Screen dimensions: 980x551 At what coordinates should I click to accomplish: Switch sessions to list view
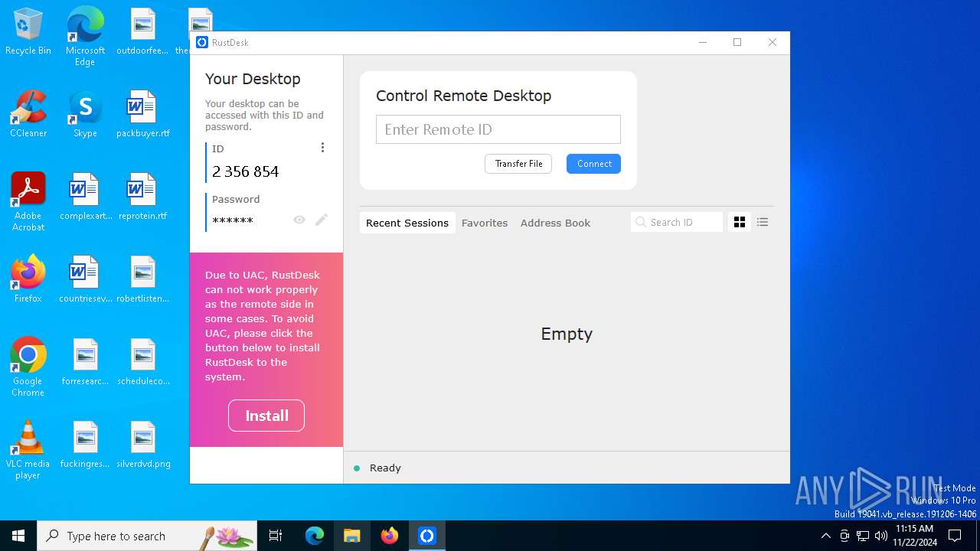click(763, 222)
